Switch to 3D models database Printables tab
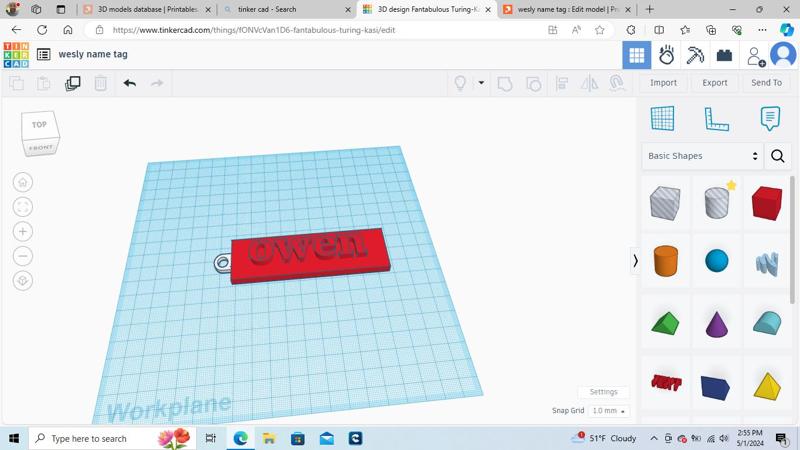 click(147, 9)
